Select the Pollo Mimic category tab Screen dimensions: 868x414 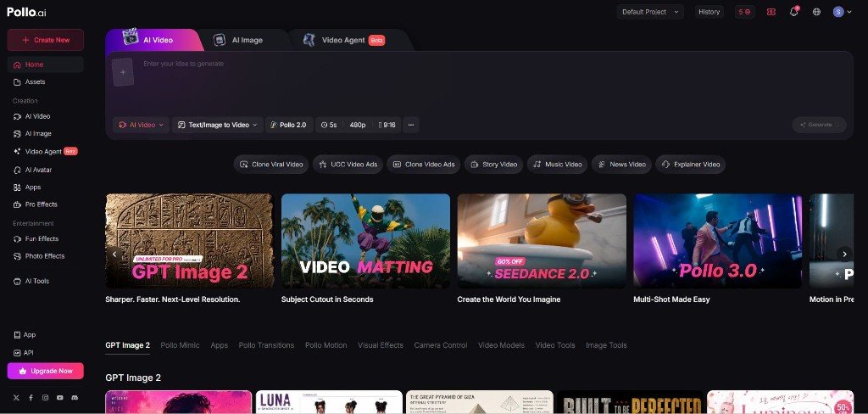point(180,345)
